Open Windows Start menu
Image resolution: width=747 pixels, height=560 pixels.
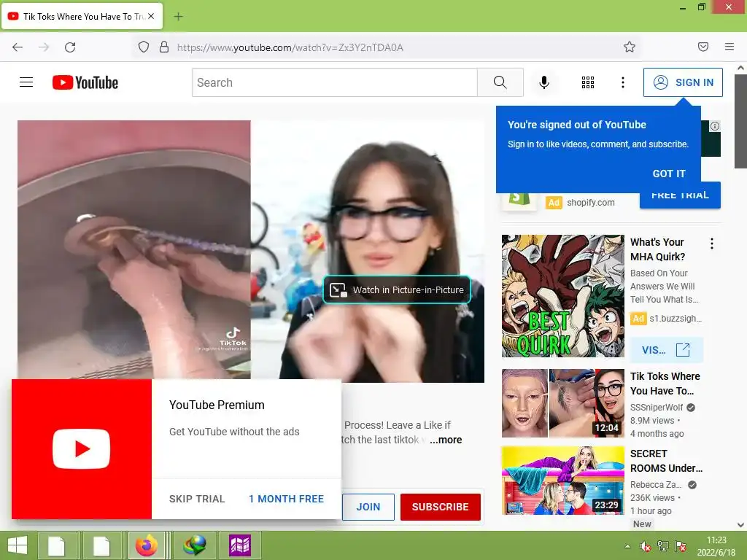tap(18, 545)
